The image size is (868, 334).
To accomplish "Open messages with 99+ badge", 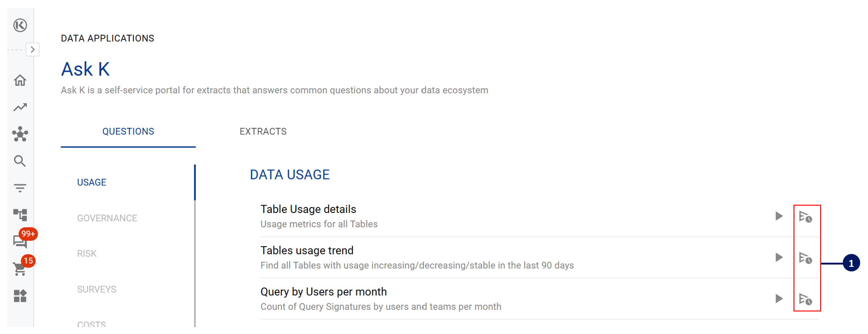I will click(20, 241).
